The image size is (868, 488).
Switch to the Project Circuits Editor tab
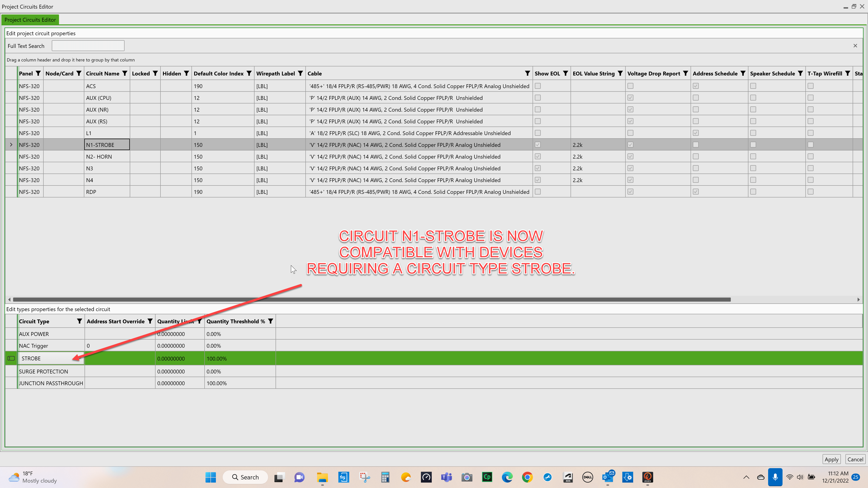point(30,19)
